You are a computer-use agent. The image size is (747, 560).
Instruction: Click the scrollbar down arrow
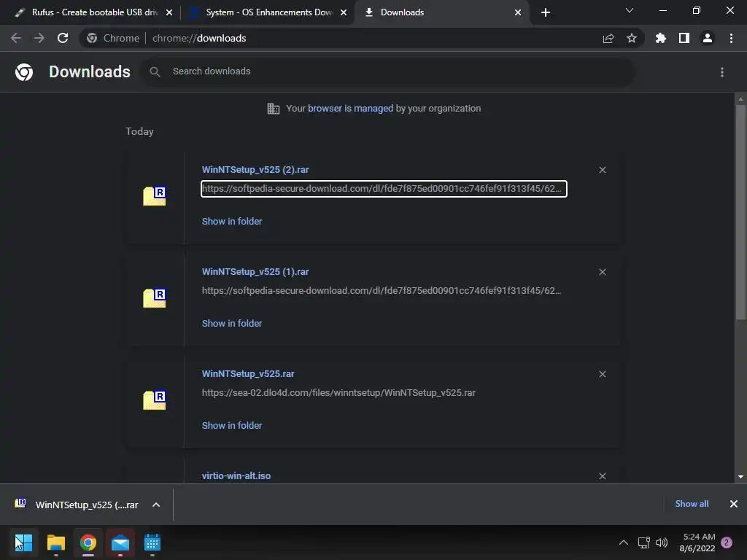(740, 477)
